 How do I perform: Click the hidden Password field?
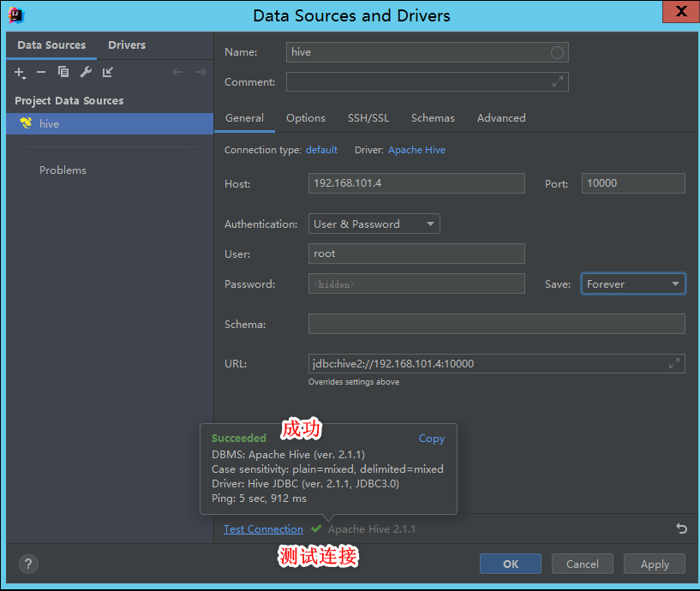click(x=416, y=284)
